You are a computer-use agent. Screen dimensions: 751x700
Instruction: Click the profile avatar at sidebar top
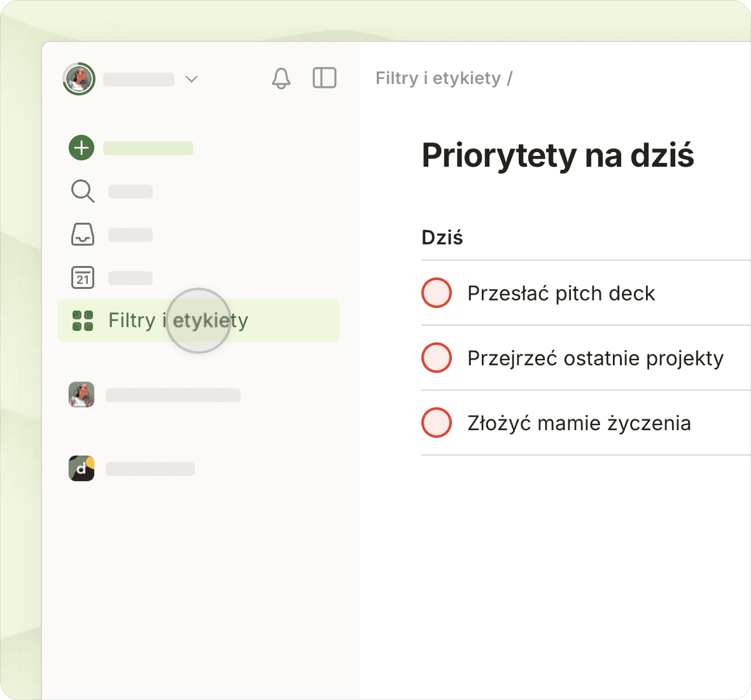79,79
